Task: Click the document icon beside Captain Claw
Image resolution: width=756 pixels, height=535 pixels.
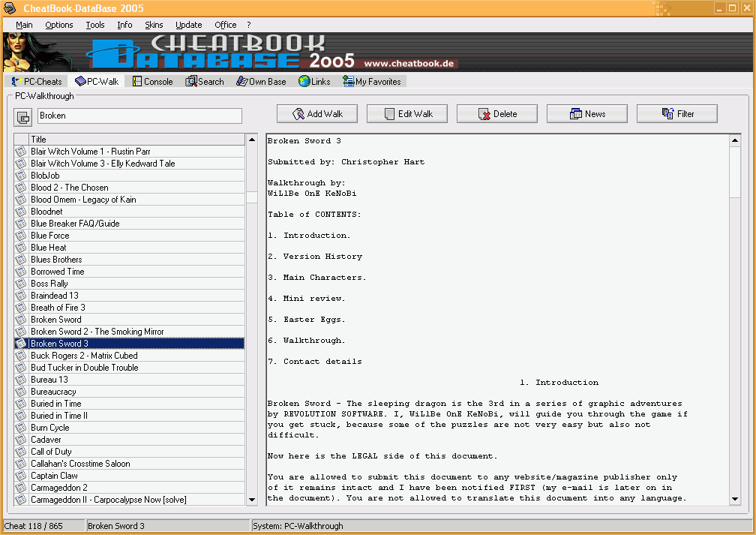Action: [21, 476]
